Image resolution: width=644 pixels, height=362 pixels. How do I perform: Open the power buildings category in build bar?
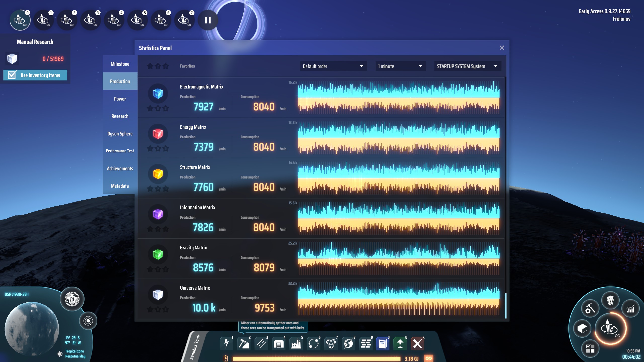(226, 343)
